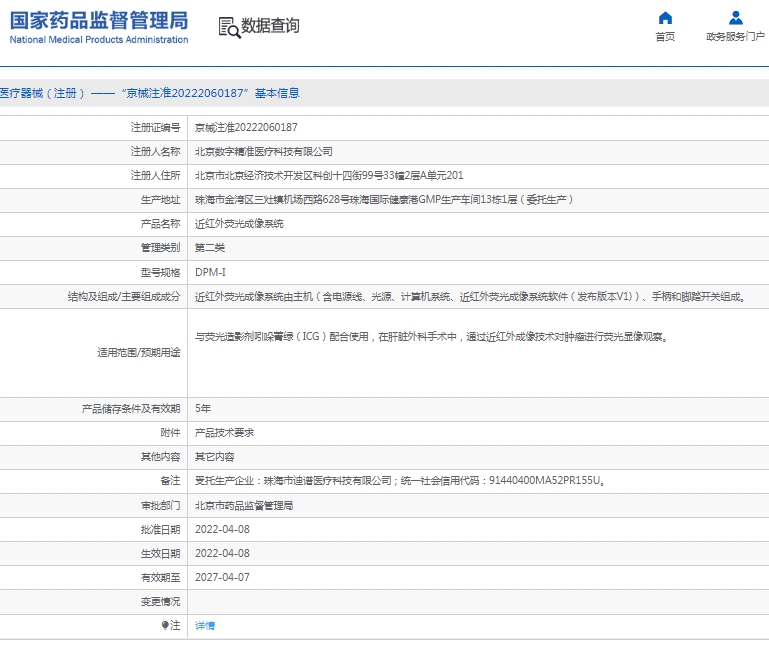Click the 结构及组成 description text

(x=470, y=296)
